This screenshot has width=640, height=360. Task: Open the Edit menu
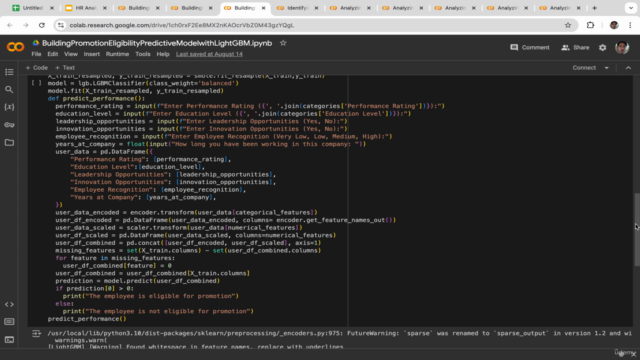pyautogui.click(x=53, y=54)
